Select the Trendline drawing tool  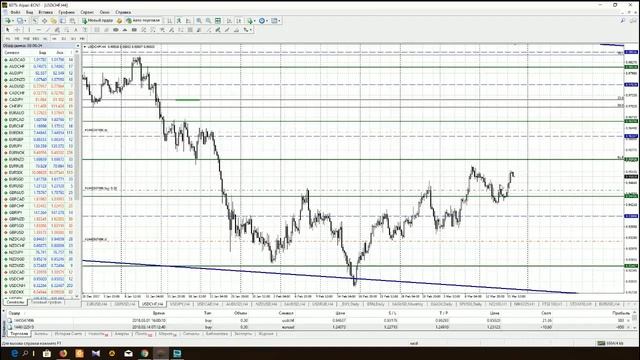(x=48, y=30)
